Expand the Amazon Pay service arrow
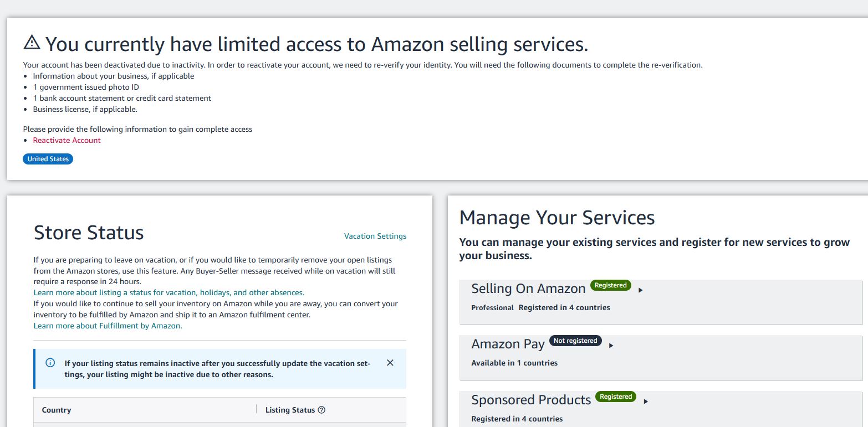Screen dimensions: 868x427 point(611,346)
